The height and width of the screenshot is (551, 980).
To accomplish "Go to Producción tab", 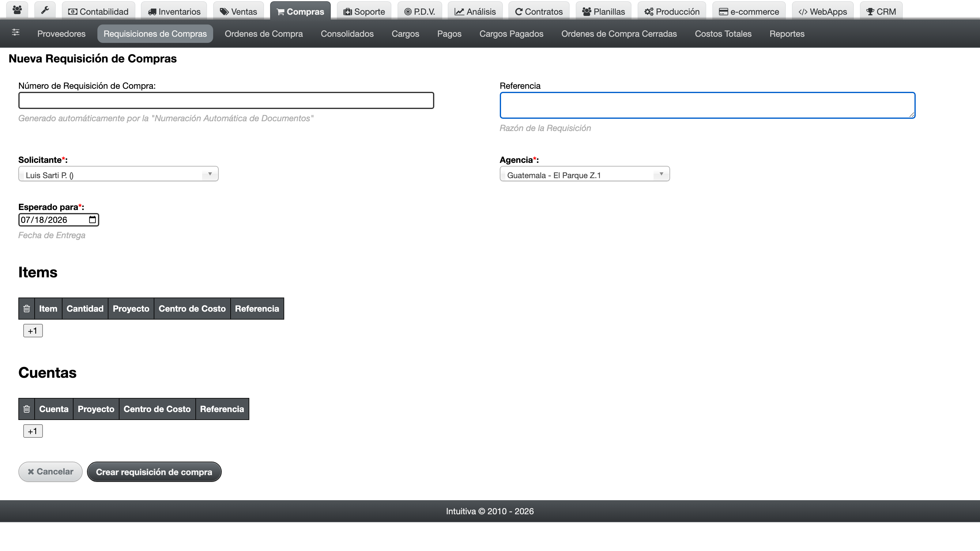I will click(672, 11).
